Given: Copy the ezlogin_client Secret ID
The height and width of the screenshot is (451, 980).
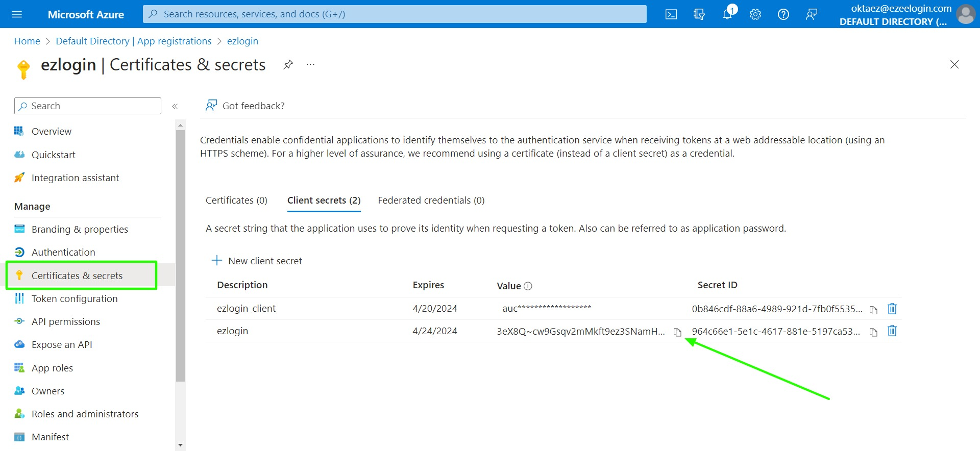Looking at the screenshot, I should click(x=873, y=310).
